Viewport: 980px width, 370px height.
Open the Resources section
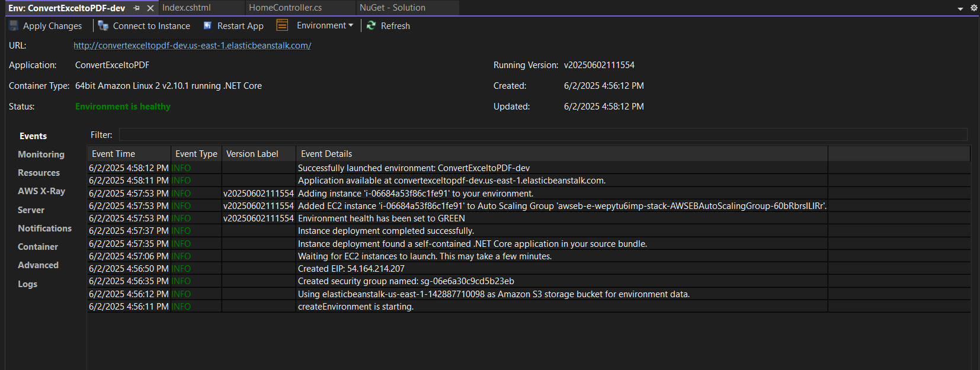(39, 173)
